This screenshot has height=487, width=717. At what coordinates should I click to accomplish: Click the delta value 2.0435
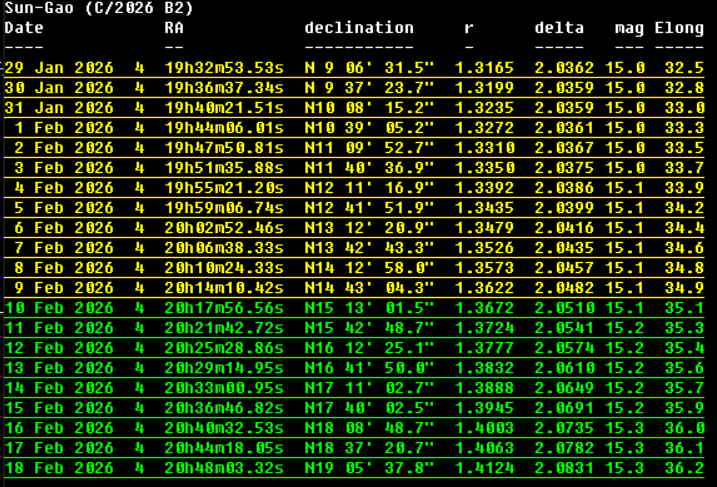[564, 248]
